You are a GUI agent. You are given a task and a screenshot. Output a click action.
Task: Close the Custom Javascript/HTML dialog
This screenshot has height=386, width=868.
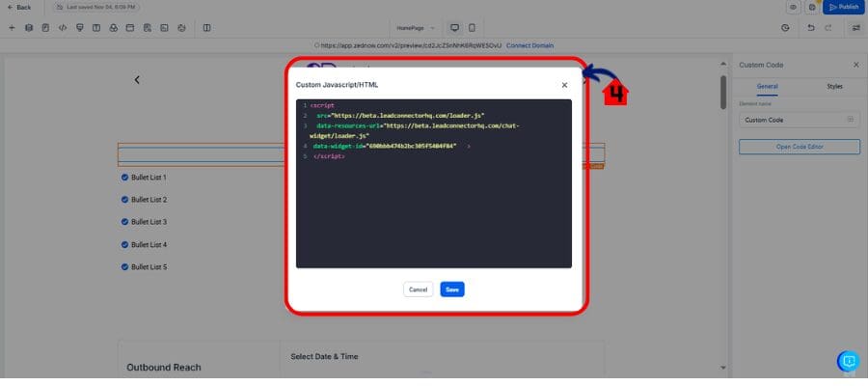[564, 85]
